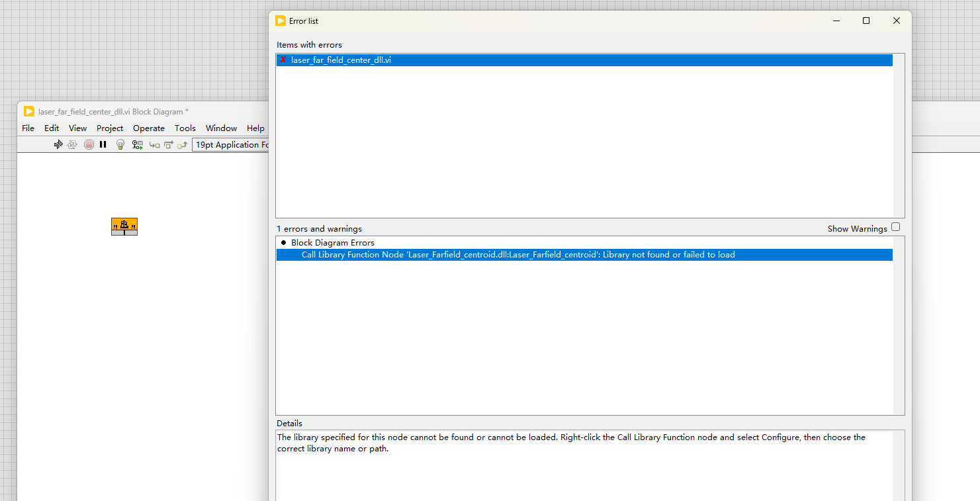The height and width of the screenshot is (501, 980).
Task: Open the Window menu
Action: pyautogui.click(x=221, y=128)
